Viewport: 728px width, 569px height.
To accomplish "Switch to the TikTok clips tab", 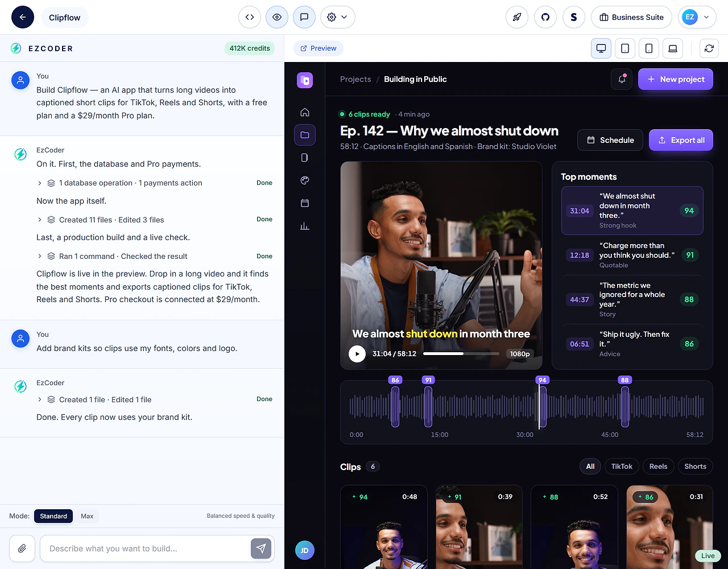I will [622, 467].
